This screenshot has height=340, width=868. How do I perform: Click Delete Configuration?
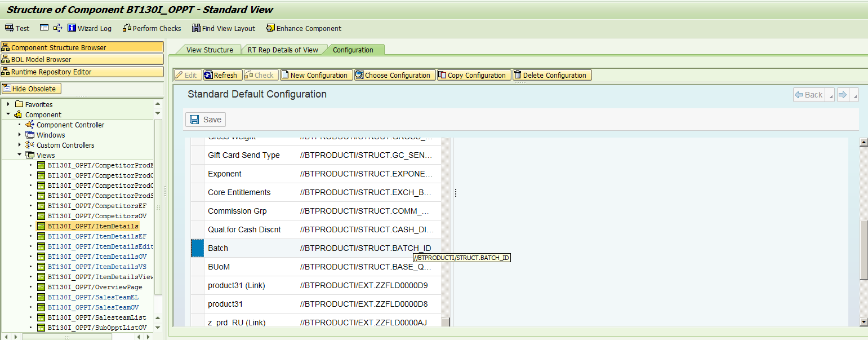(551, 74)
